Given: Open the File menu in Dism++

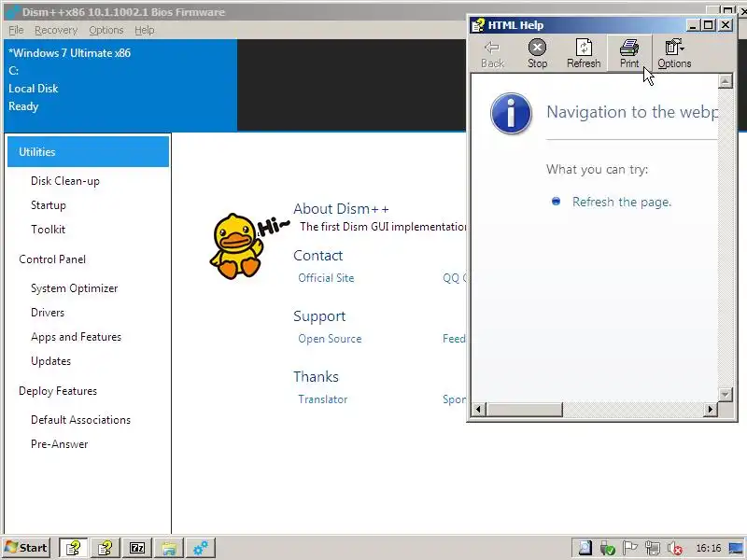Looking at the screenshot, I should point(16,30).
